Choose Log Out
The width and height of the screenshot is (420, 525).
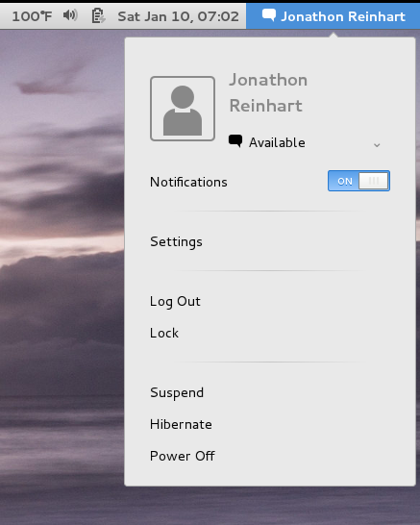pyautogui.click(x=175, y=302)
